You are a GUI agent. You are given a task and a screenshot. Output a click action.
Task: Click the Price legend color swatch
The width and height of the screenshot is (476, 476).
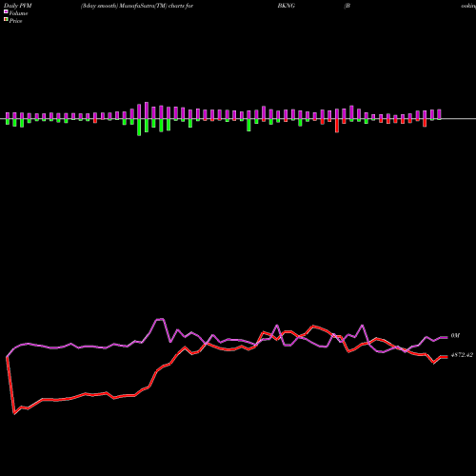[x=6, y=20]
